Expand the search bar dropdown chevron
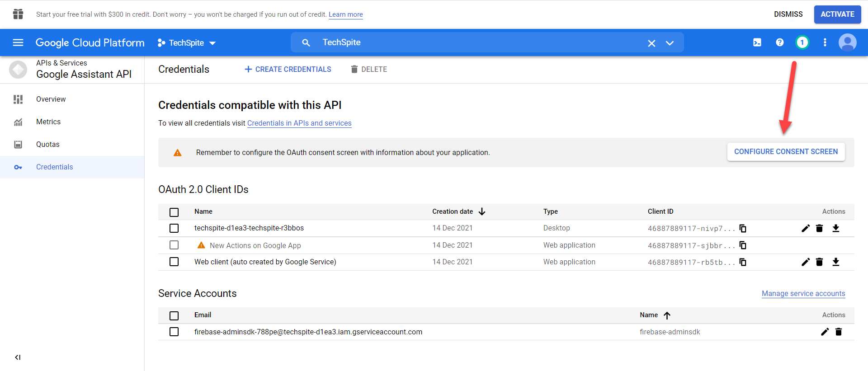868x371 pixels. [670, 43]
